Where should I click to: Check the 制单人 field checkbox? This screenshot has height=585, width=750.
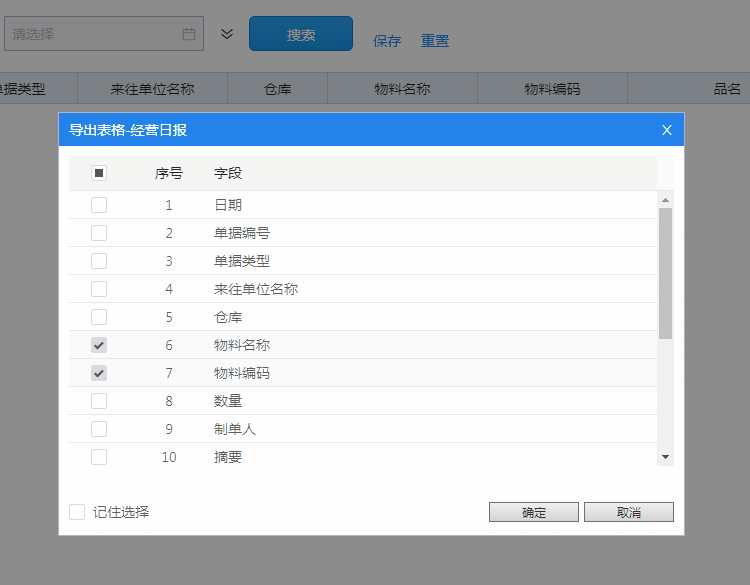tap(99, 429)
